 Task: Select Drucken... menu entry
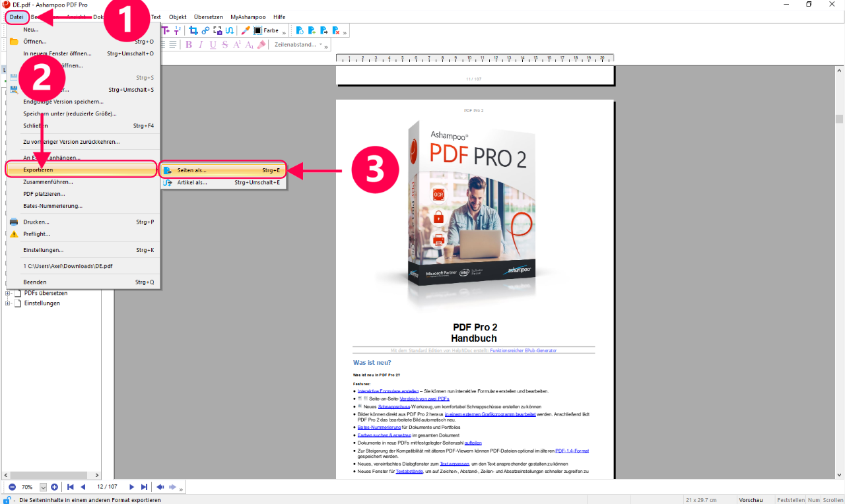83,222
